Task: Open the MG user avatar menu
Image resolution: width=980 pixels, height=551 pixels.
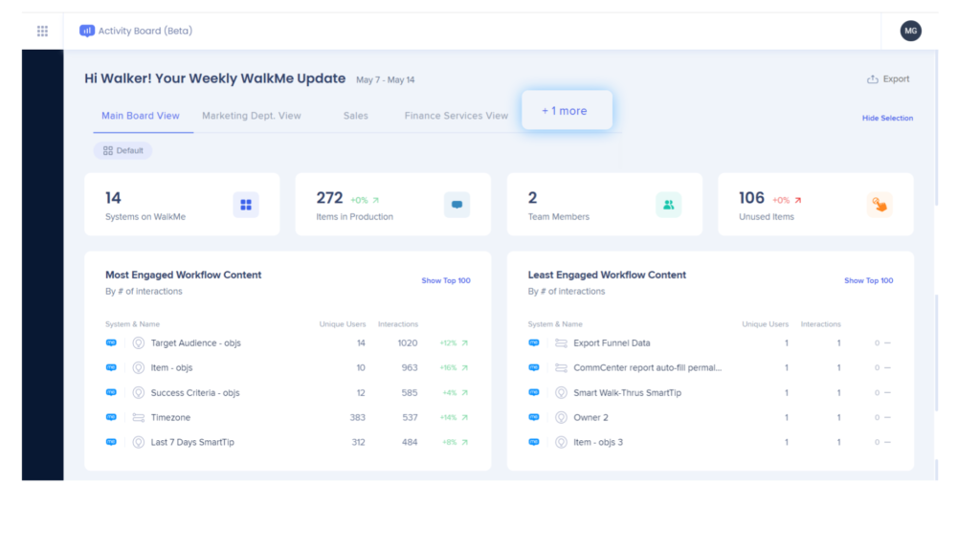Action: point(911,31)
